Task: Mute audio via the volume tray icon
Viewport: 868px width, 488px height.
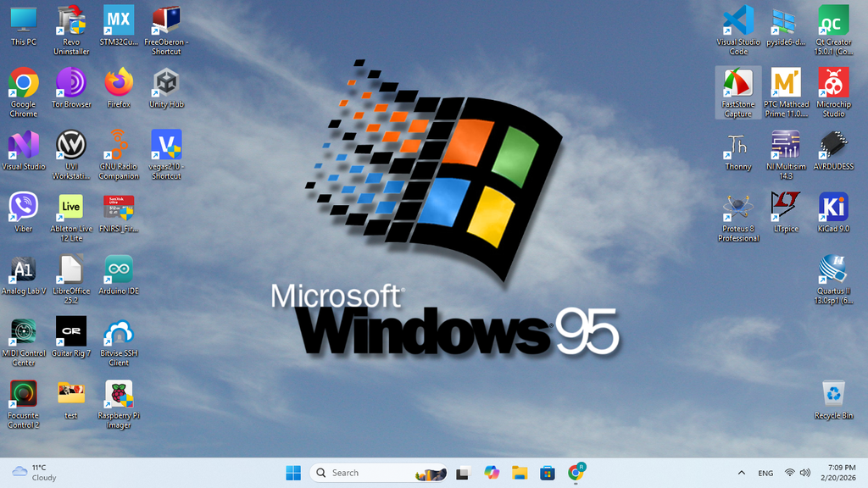Action: [x=804, y=472]
